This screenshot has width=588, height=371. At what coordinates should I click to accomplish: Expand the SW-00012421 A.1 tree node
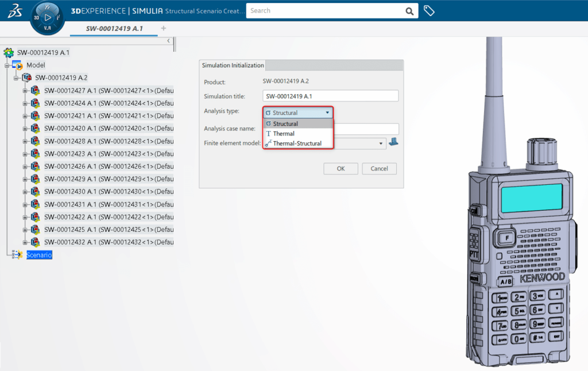pos(25,116)
